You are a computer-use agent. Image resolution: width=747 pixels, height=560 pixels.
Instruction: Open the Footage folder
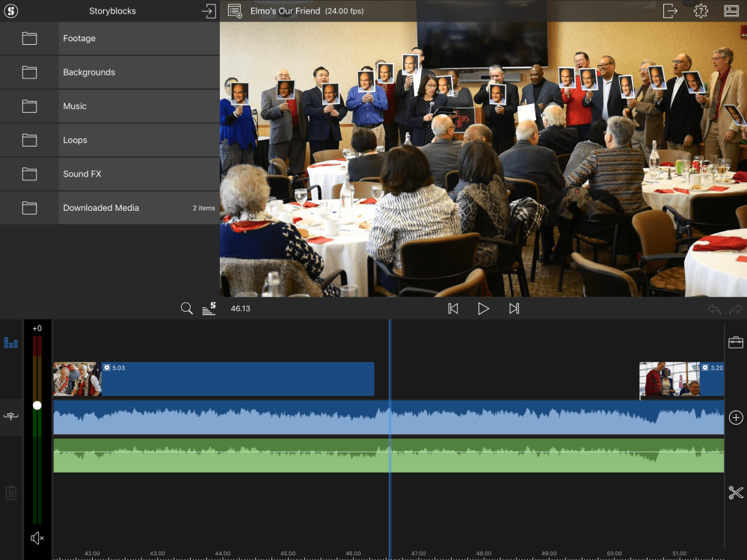(x=109, y=39)
